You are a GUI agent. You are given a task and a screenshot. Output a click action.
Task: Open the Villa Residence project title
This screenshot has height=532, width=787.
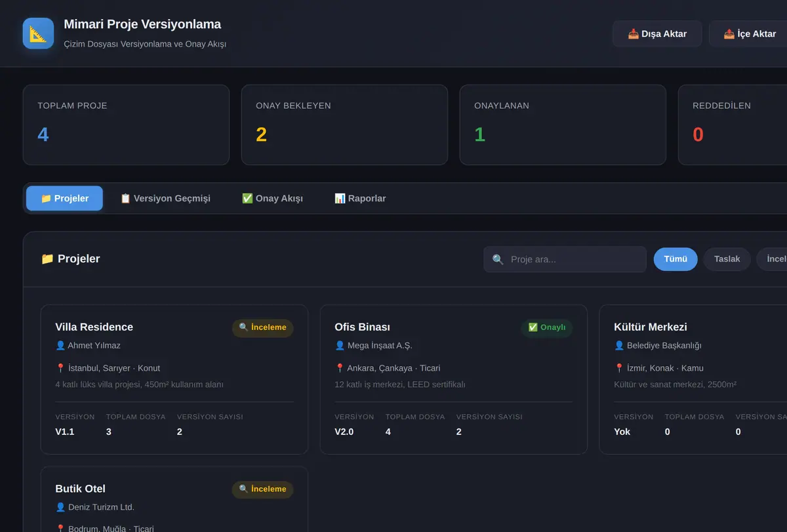[94, 327]
